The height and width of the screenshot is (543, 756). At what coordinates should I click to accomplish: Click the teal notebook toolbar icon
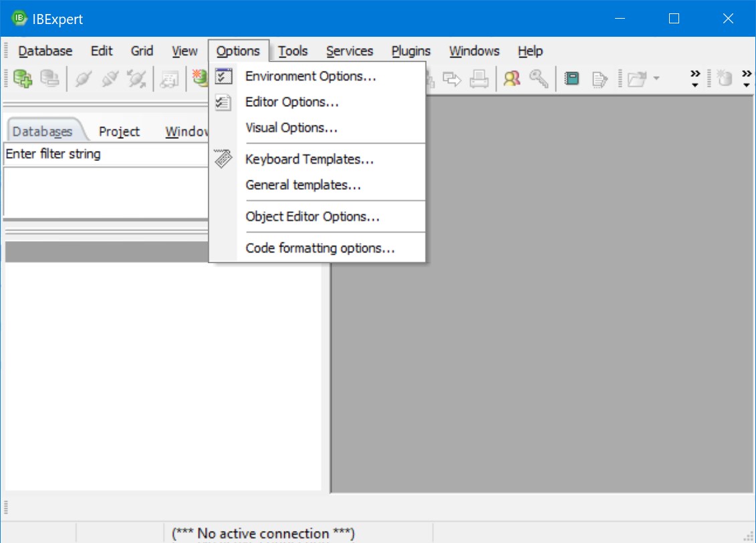(572, 79)
